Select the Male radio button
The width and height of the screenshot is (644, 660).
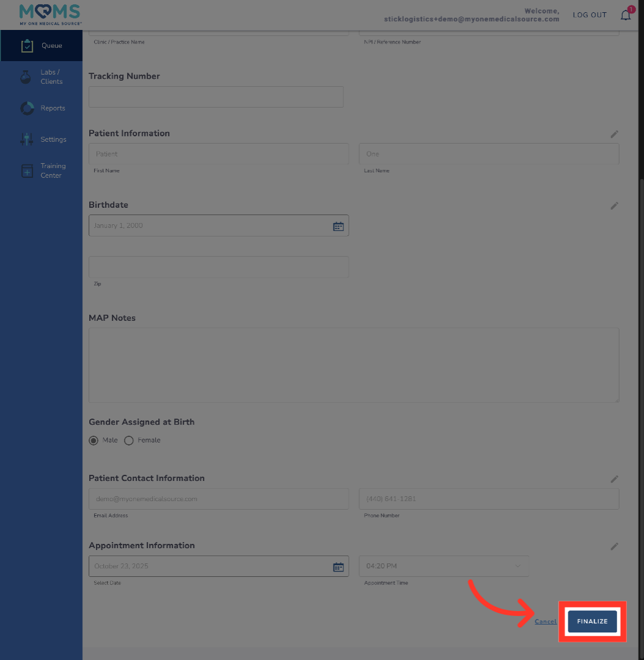coord(93,440)
